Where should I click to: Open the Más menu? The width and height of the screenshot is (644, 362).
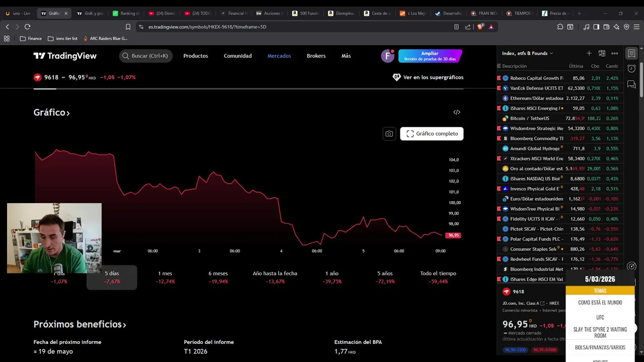coord(346,56)
